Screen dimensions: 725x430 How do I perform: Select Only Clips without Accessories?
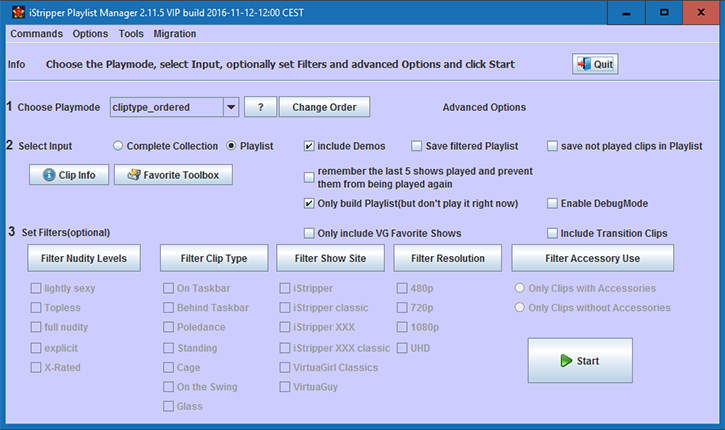pos(520,307)
